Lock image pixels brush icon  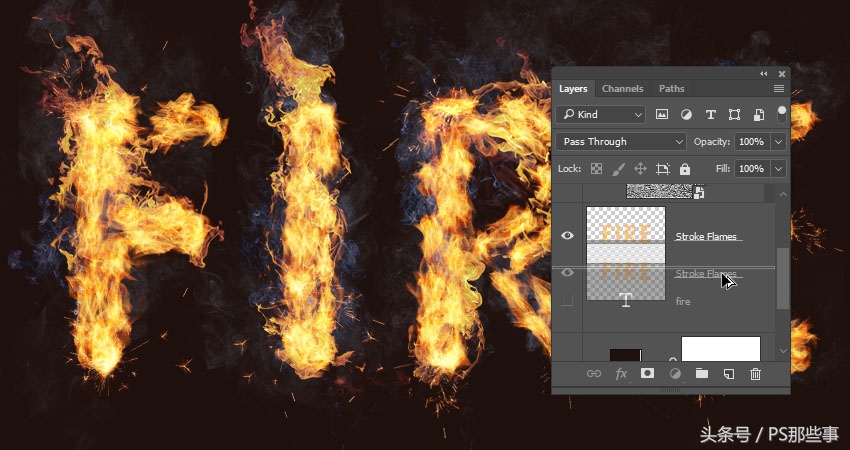tap(619, 169)
